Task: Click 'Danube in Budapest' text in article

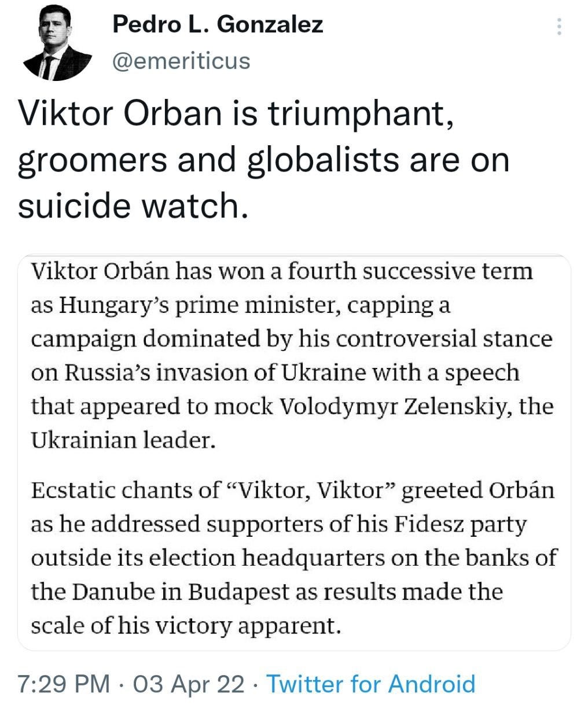Action: 181,592
